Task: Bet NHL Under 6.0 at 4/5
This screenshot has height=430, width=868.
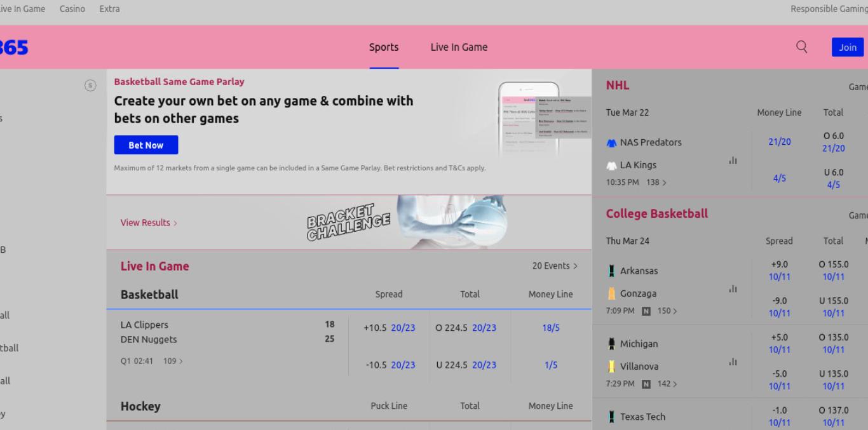Action: (834, 178)
